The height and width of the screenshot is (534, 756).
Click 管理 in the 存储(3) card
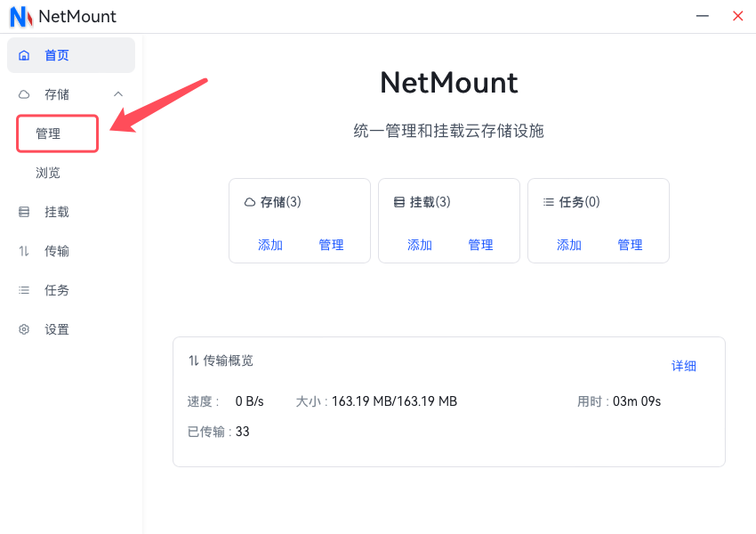[331, 245]
